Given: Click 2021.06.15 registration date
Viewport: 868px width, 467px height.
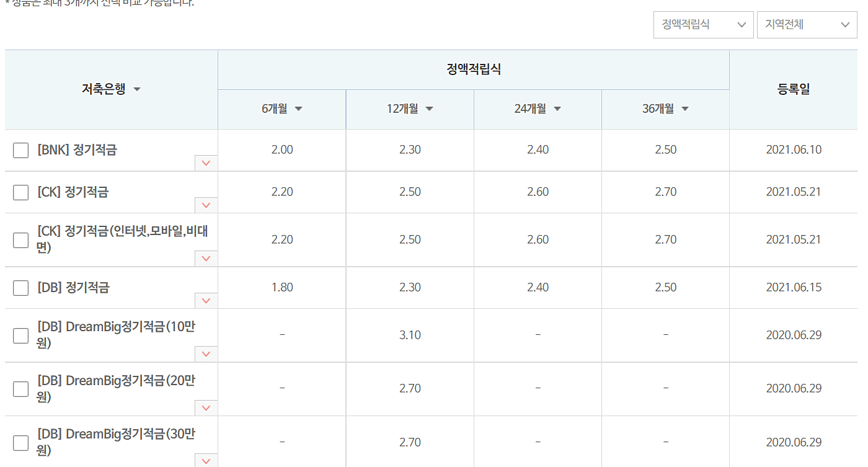Looking at the screenshot, I should pyautogui.click(x=794, y=288).
